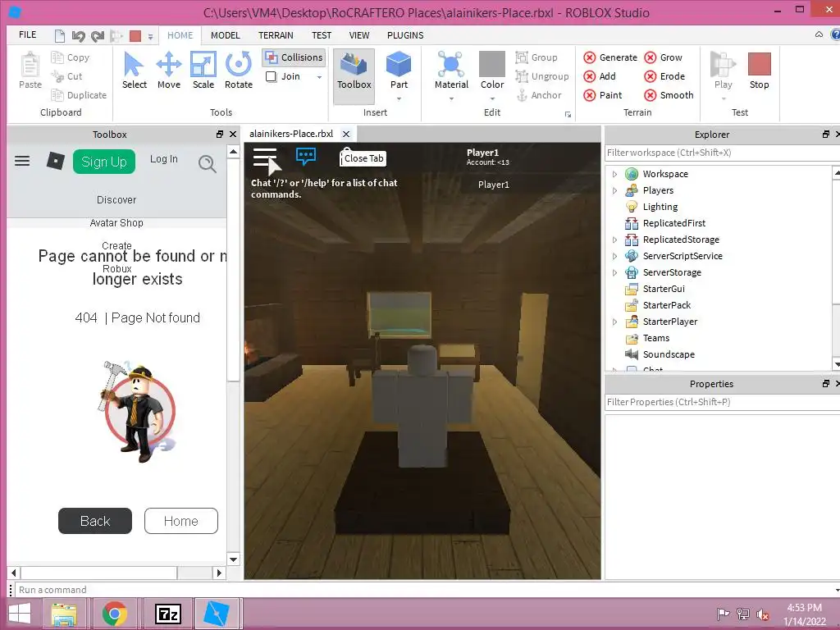Activate the Move tool
This screenshot has width=840, height=630.
click(x=169, y=71)
